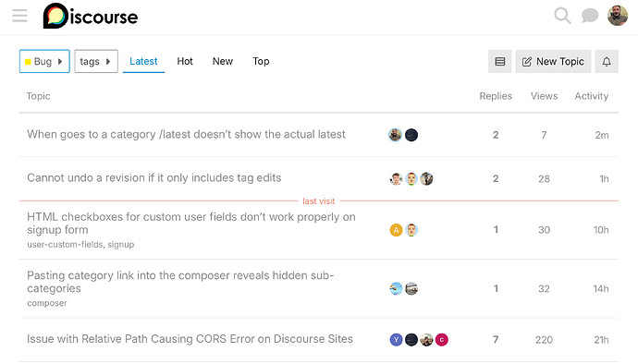Click dark avatar on CORS Error row

pyautogui.click(x=411, y=340)
